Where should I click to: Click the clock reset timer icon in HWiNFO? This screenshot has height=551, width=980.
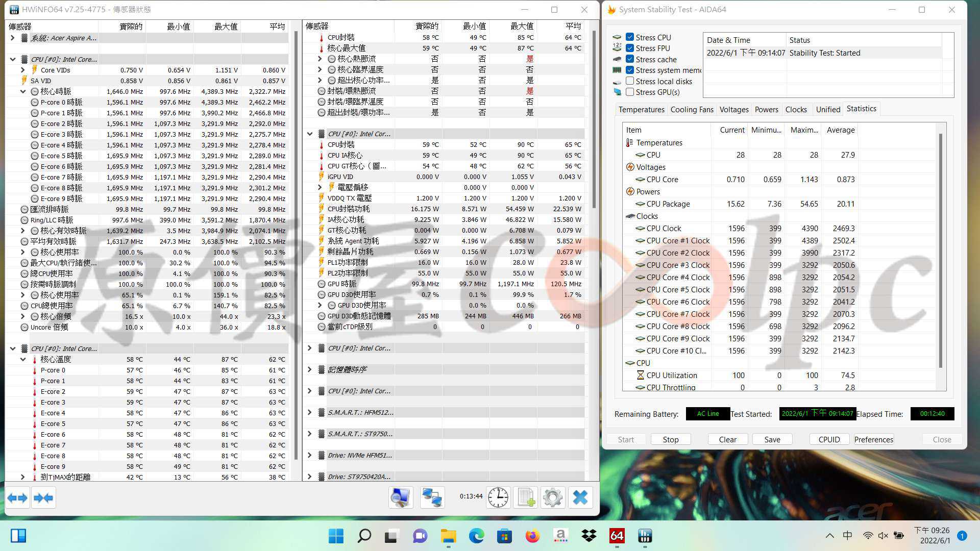[498, 497]
